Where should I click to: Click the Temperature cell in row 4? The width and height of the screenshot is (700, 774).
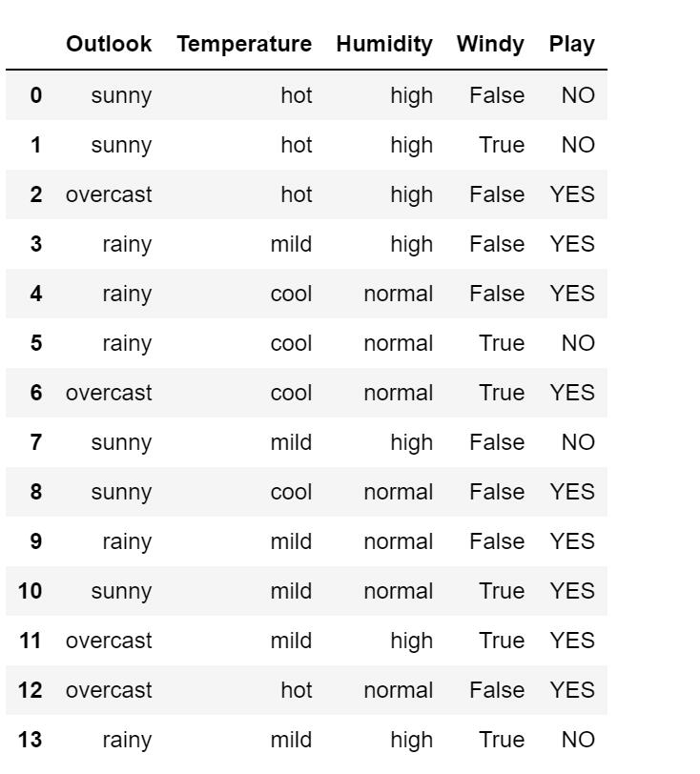tap(291, 294)
